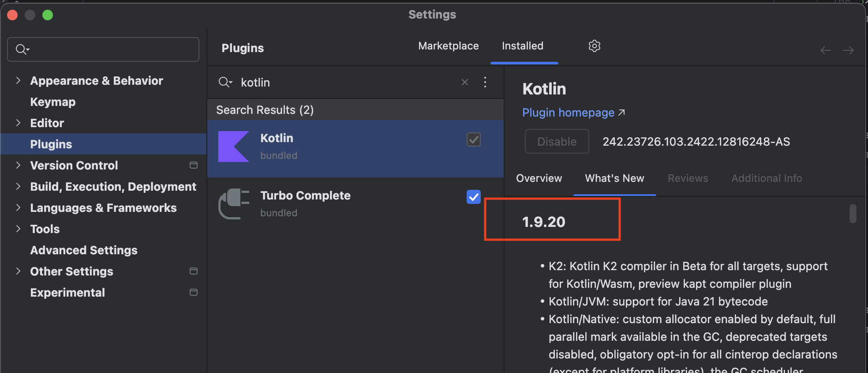The height and width of the screenshot is (373, 868).
Task: Select the Kotlin plugin list row
Action: coord(355,149)
